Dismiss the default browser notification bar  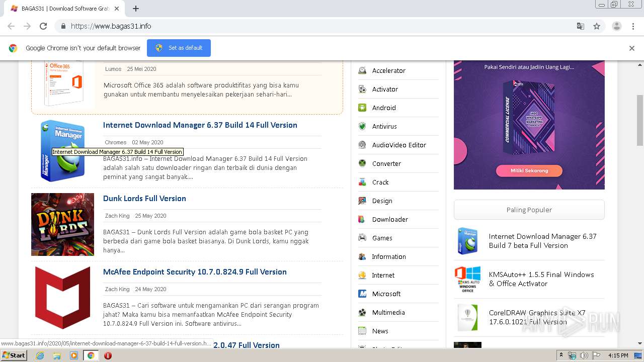[x=632, y=48]
